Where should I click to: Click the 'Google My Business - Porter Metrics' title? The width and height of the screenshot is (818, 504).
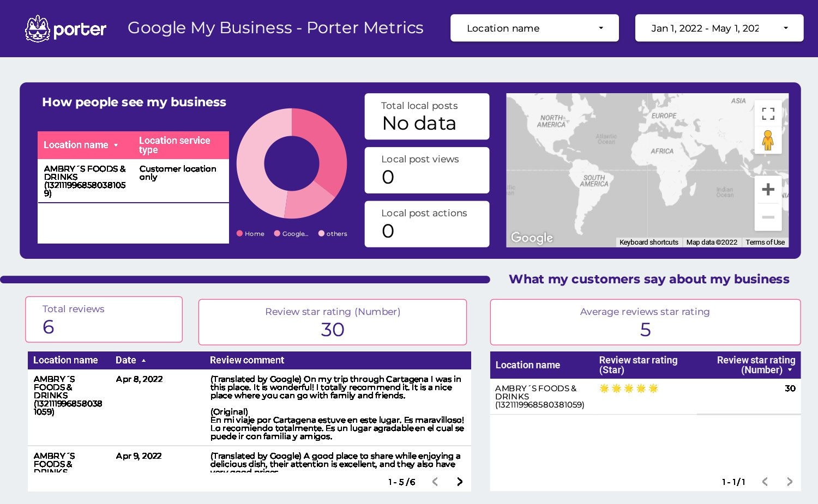point(275,28)
